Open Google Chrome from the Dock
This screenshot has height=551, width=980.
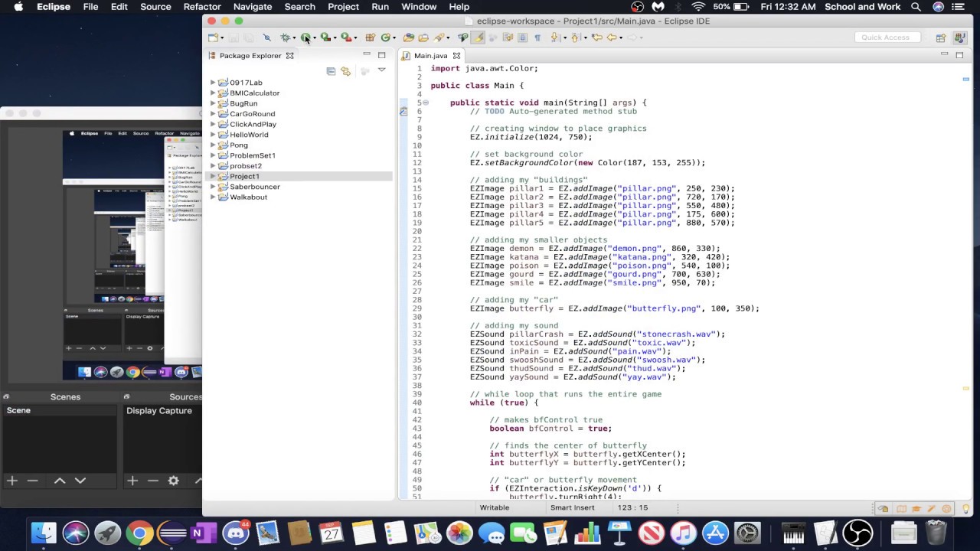click(x=139, y=533)
